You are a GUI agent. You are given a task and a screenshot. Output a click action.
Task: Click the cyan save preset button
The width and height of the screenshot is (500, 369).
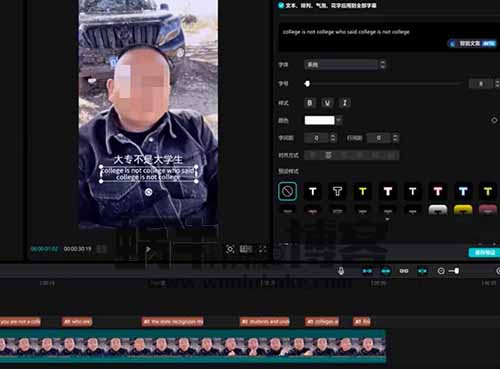(484, 252)
